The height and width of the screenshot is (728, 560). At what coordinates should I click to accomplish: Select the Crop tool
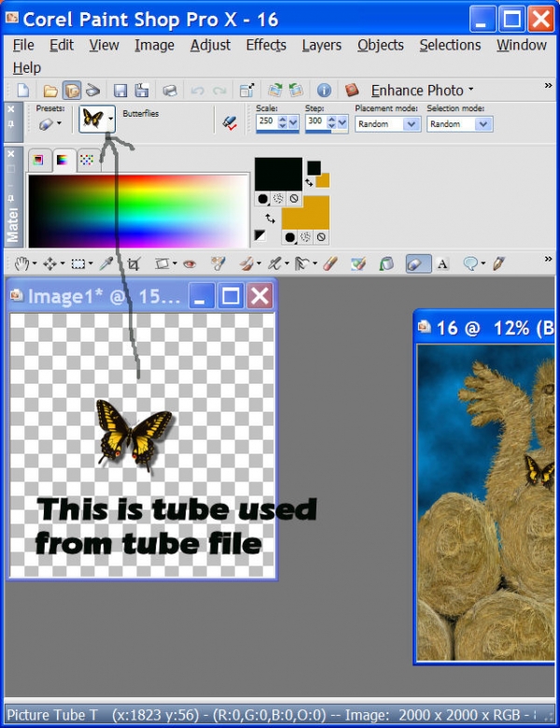point(133,264)
